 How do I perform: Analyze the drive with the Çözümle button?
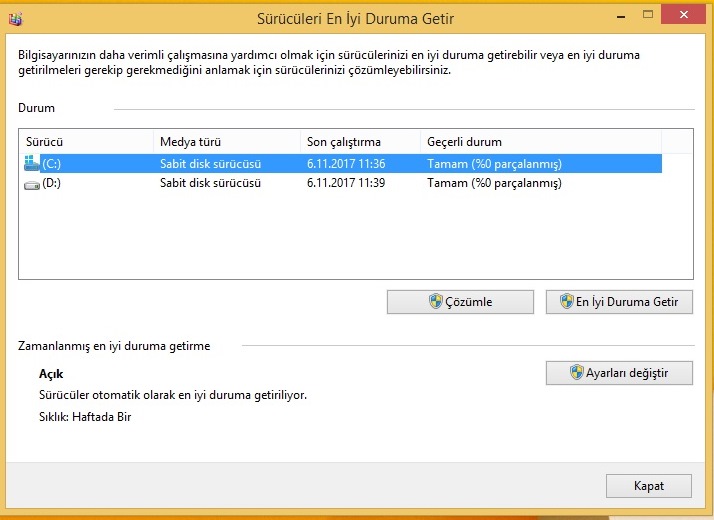(x=460, y=302)
